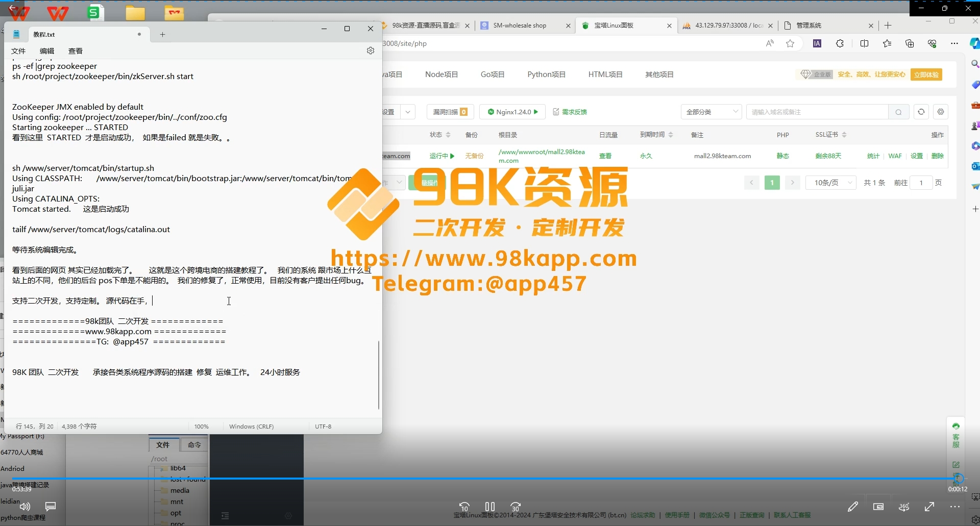Click 剩余88天 SSL status link
Viewport: 980px width, 526px height.
tap(828, 156)
